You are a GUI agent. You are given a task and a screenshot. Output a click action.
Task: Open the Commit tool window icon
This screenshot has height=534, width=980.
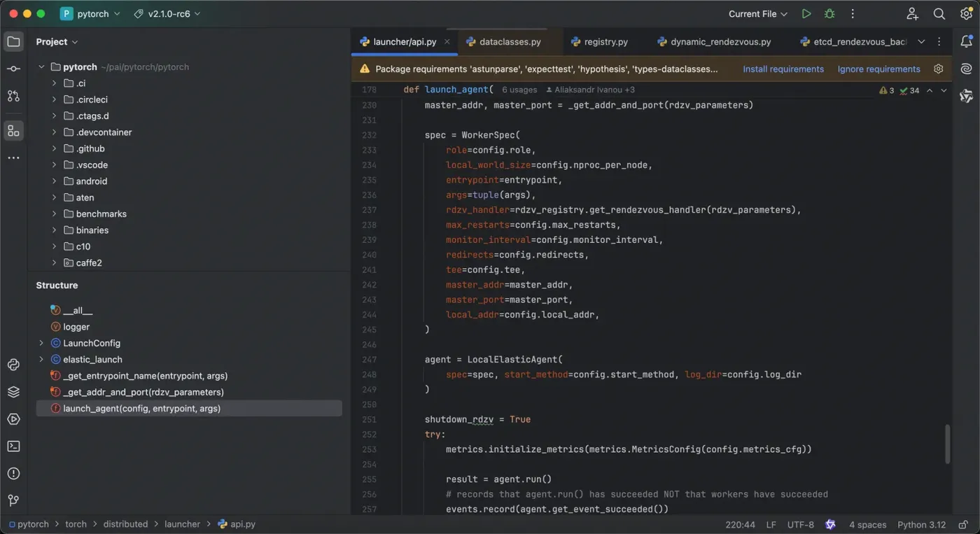pyautogui.click(x=13, y=69)
